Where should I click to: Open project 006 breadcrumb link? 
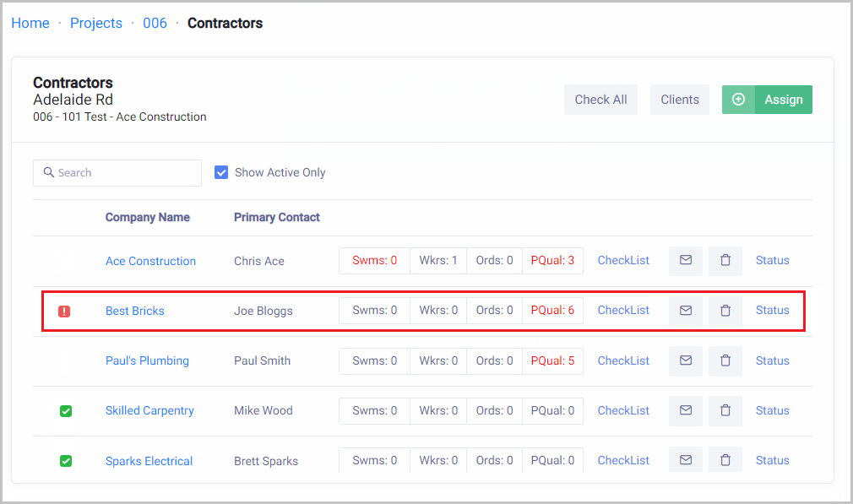[155, 24]
